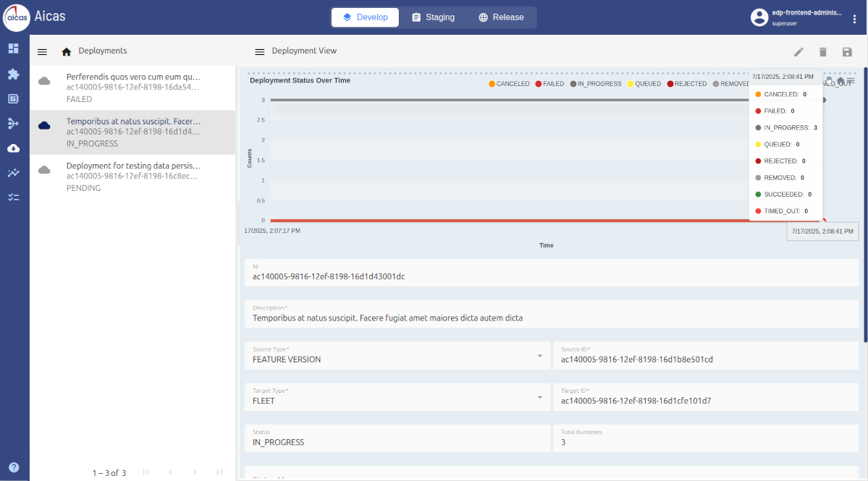Expand the Source Type dropdown

(539, 356)
